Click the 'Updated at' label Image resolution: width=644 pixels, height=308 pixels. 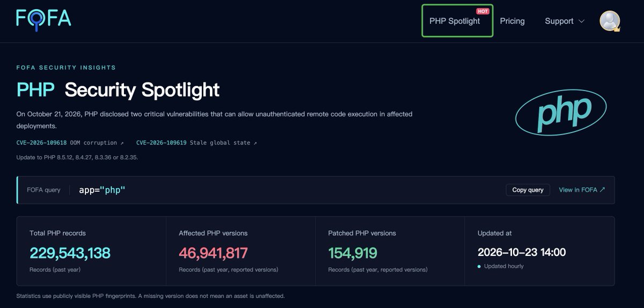pos(494,233)
